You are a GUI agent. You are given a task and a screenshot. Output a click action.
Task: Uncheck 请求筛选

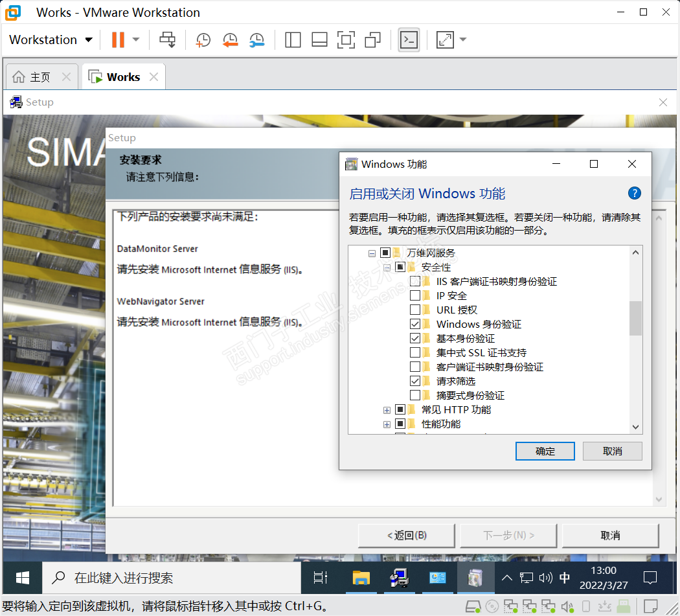415,381
